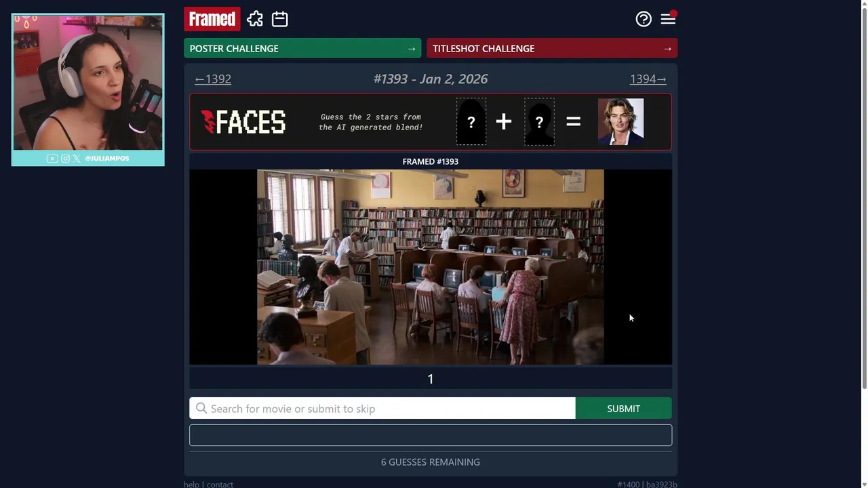Image resolution: width=868 pixels, height=488 pixels.
Task: Select frame number 1
Action: pyautogui.click(x=431, y=379)
